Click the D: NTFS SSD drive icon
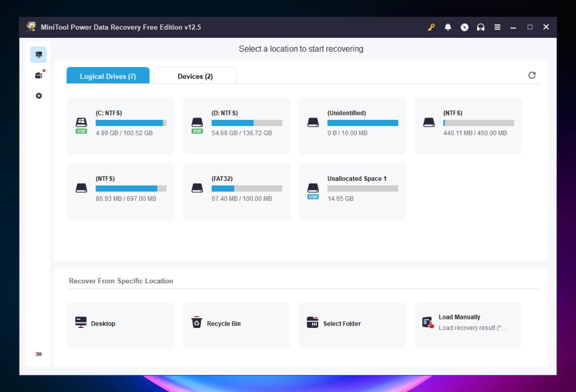The width and height of the screenshot is (576, 392). 197,125
